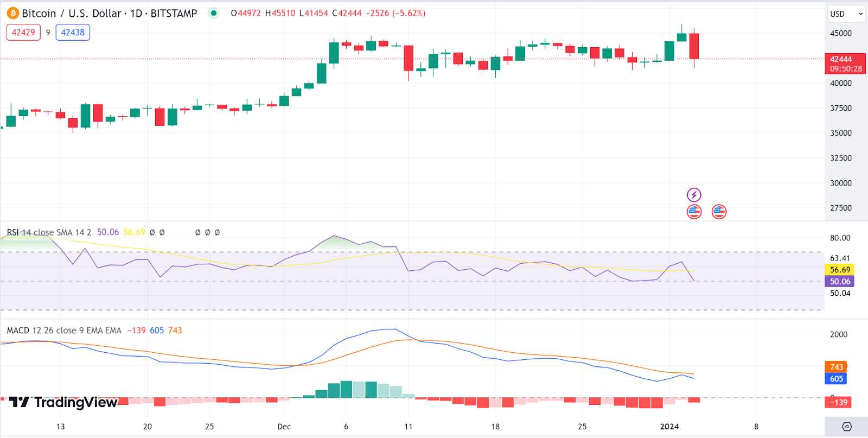Click the 80.00 RSI scale label

tap(840, 238)
